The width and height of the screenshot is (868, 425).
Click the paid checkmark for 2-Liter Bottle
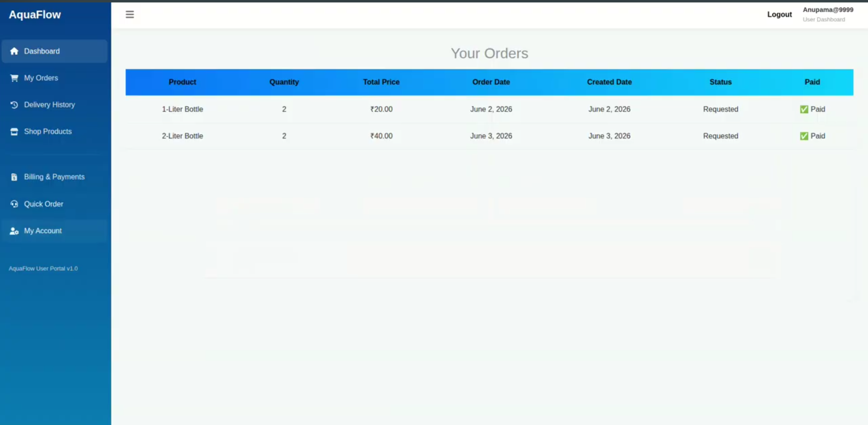coord(804,136)
